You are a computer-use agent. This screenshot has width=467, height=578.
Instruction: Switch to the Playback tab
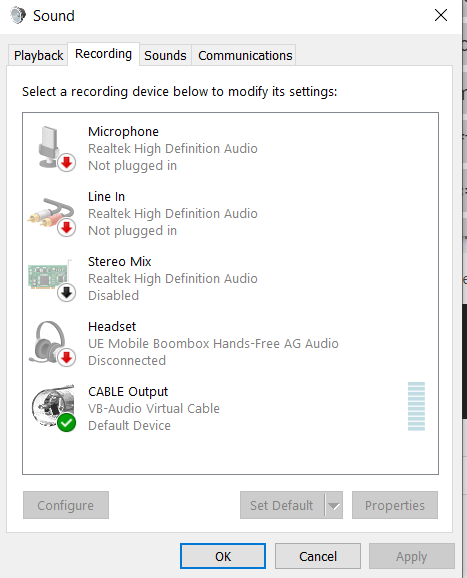tap(38, 56)
